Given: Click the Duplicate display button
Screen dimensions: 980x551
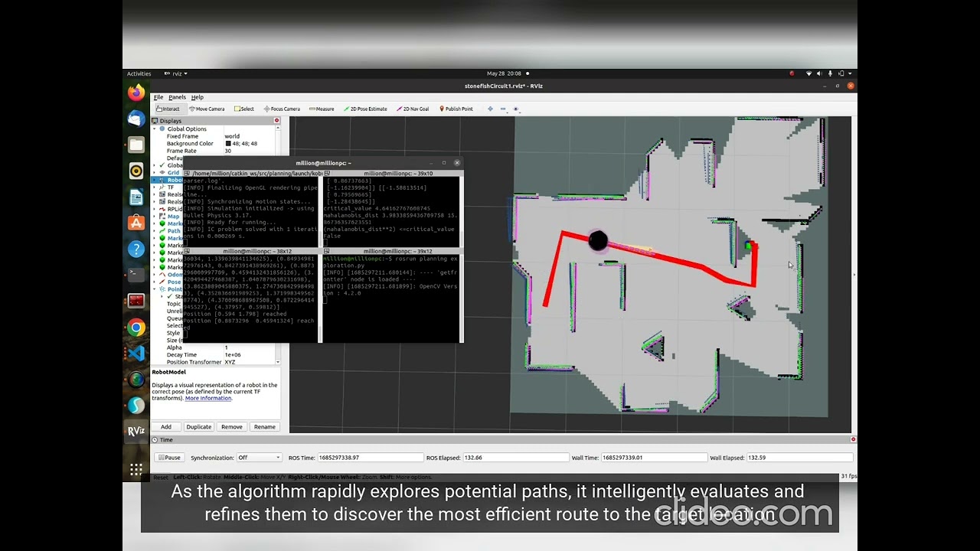Looking at the screenshot, I should click(x=198, y=427).
